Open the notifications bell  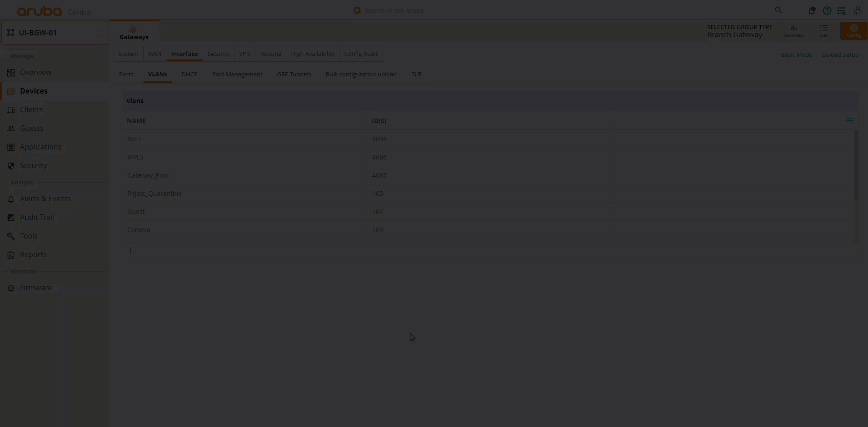pos(812,10)
